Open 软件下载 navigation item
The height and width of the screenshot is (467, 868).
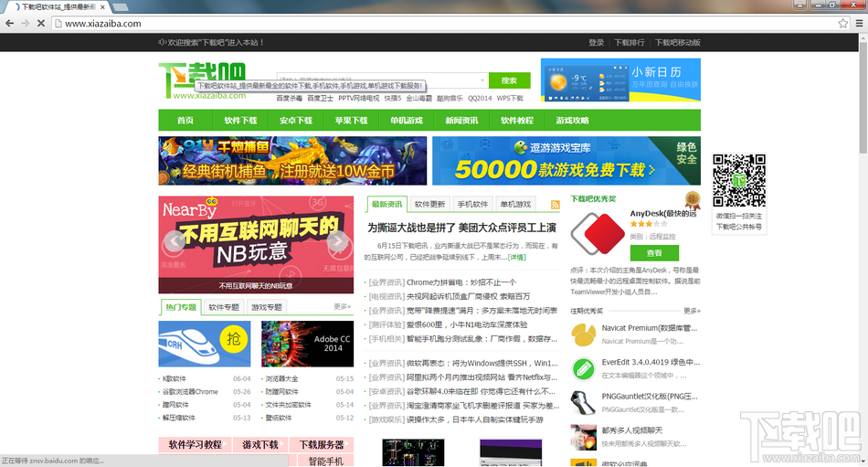coord(240,121)
